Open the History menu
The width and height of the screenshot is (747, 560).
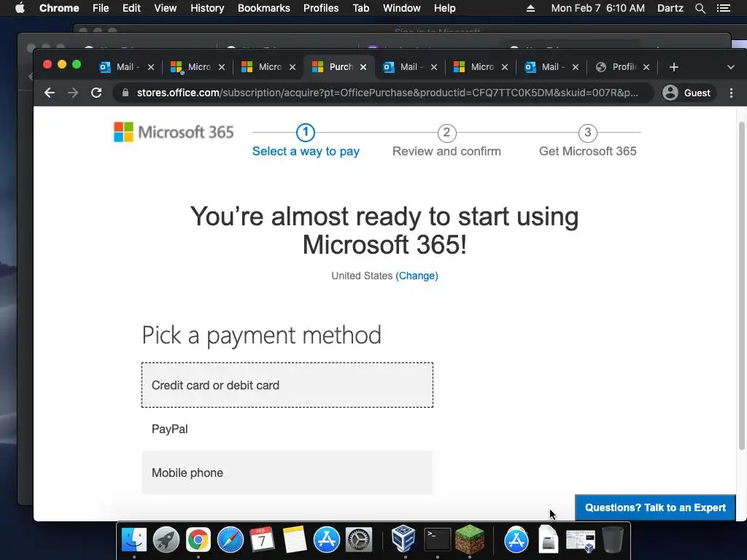[x=207, y=8]
